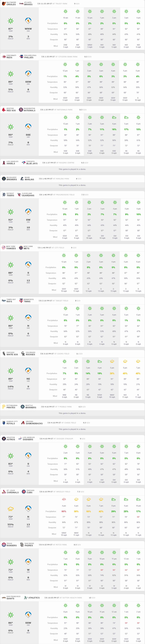Image resolution: width=145 pixels, height=644 pixels.
Task: Click the San Diego Padres logo
Action: click(22, 545)
